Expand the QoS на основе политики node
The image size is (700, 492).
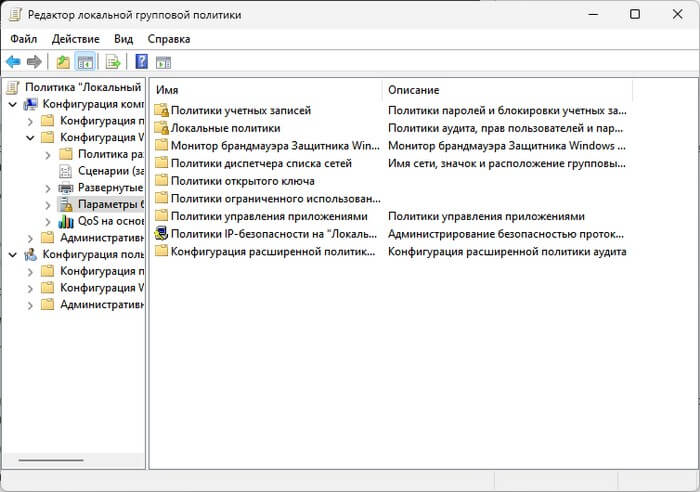tap(49, 221)
